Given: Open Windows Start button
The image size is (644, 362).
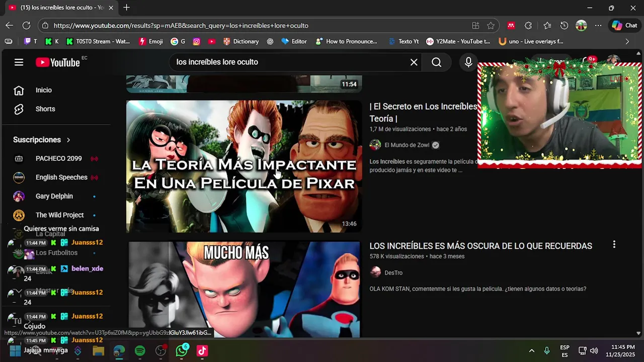Looking at the screenshot, I should 15,350.
